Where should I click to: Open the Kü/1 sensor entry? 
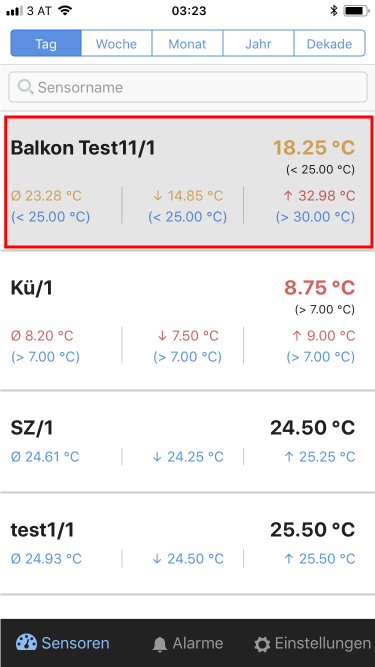coord(188,321)
